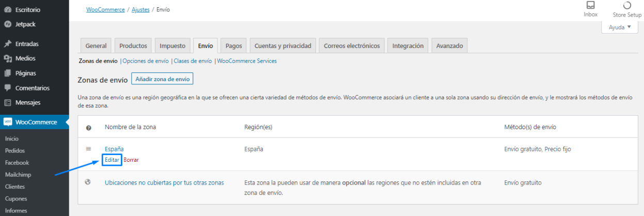This screenshot has width=644, height=216.
Task: Click the help question mark icon in table header
Action: tap(88, 127)
